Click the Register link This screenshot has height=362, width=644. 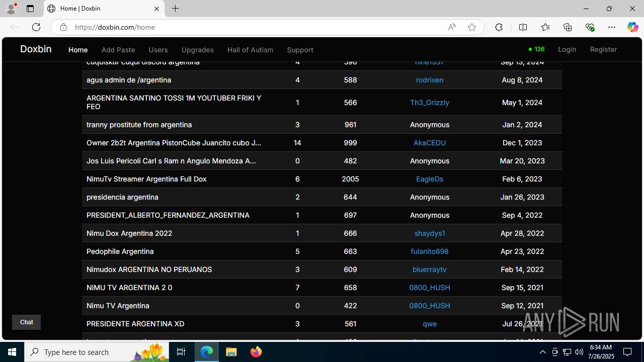pos(603,49)
